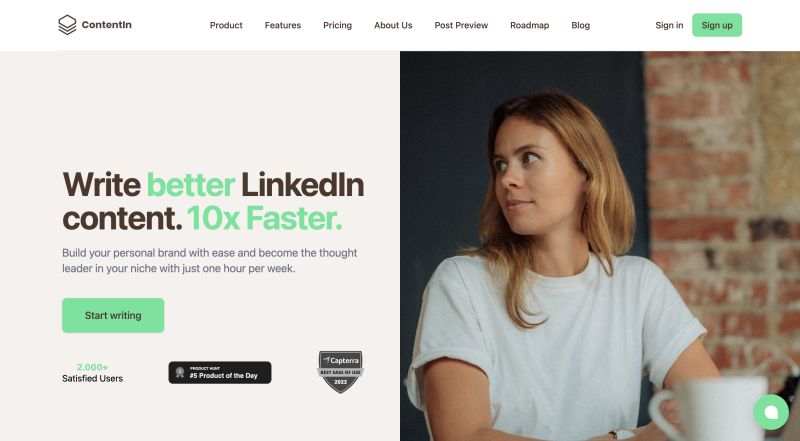Open the Post Preview page
This screenshot has width=800, height=441.
(461, 25)
